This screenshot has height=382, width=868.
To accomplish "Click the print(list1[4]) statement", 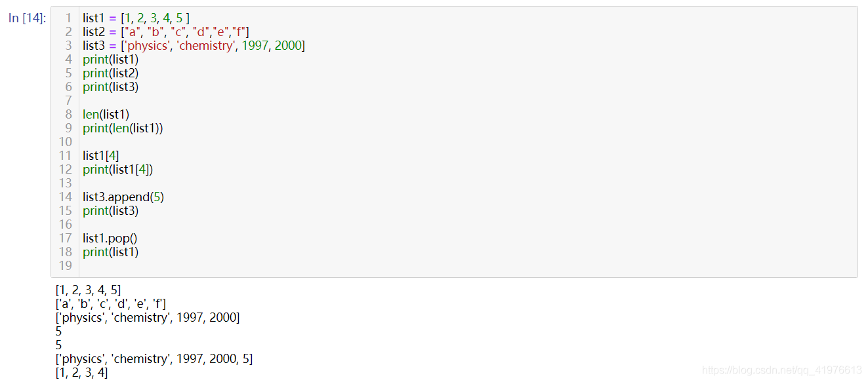I will point(118,170).
